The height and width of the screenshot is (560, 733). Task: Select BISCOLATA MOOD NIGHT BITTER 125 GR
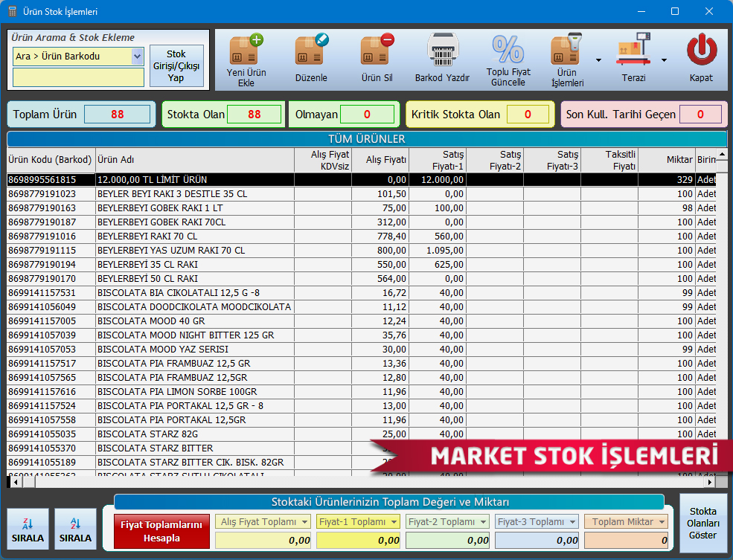[x=362, y=335]
